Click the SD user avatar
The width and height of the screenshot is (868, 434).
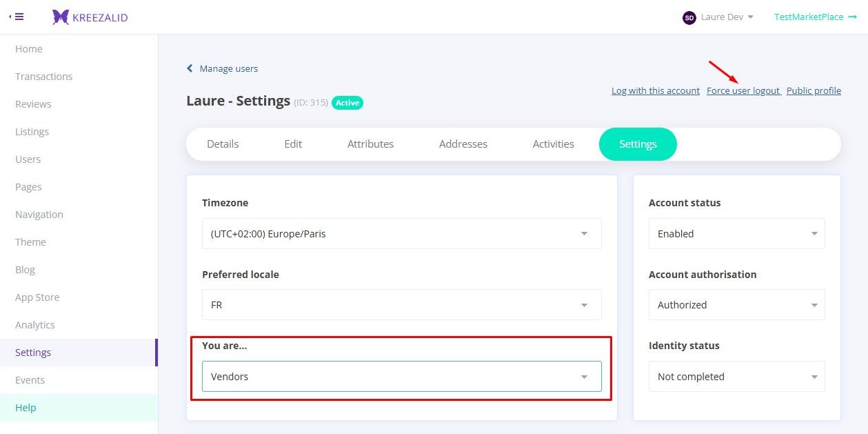(689, 17)
